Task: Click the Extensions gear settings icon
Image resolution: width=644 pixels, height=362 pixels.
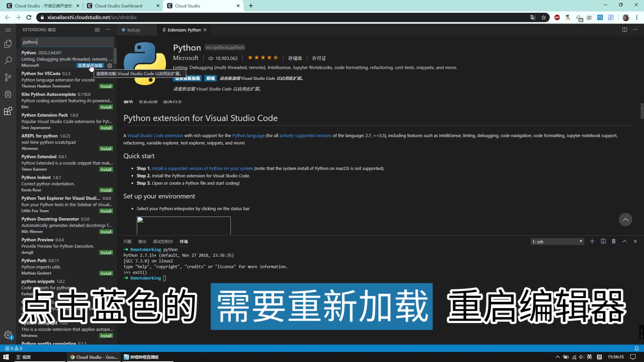Action: [x=110, y=65]
